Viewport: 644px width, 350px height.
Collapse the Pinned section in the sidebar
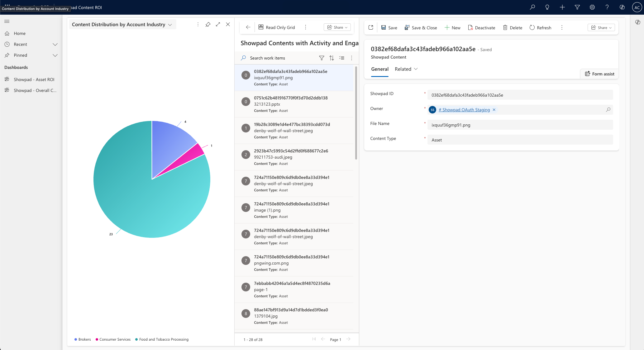(x=55, y=55)
